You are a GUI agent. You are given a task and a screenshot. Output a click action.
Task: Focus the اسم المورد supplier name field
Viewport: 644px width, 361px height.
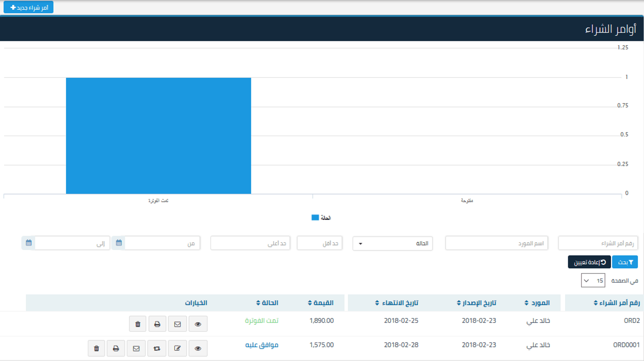click(x=496, y=243)
